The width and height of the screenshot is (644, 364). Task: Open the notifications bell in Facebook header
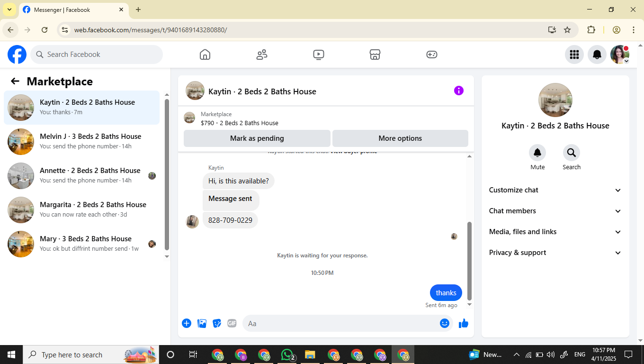click(x=597, y=55)
